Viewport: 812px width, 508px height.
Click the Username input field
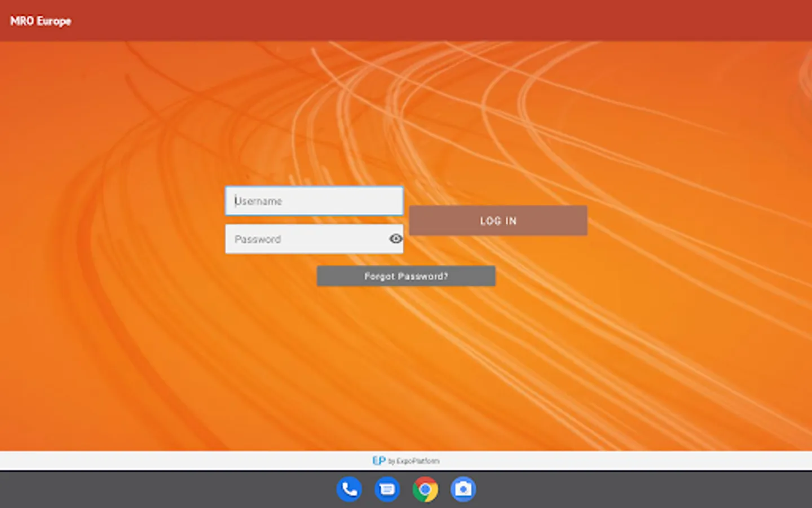pos(314,201)
